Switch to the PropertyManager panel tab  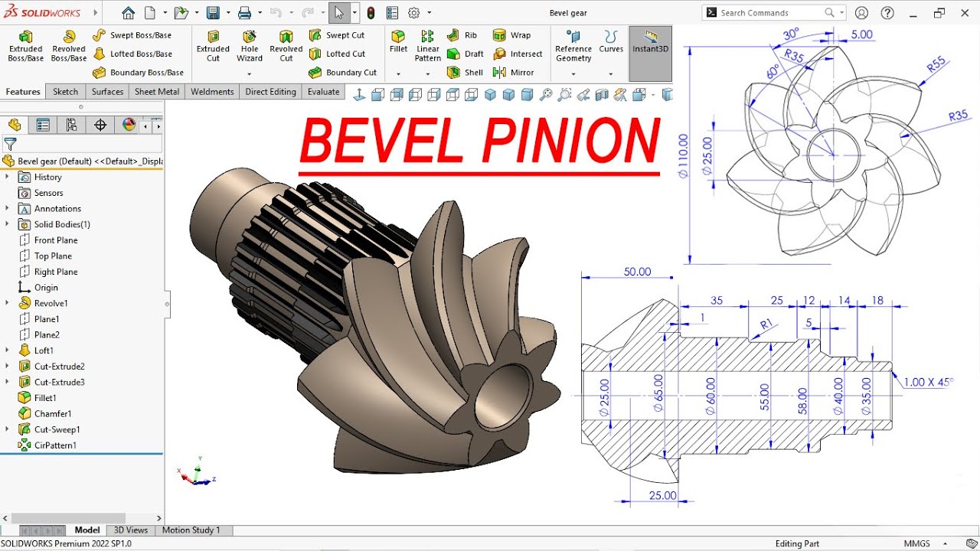(43, 125)
